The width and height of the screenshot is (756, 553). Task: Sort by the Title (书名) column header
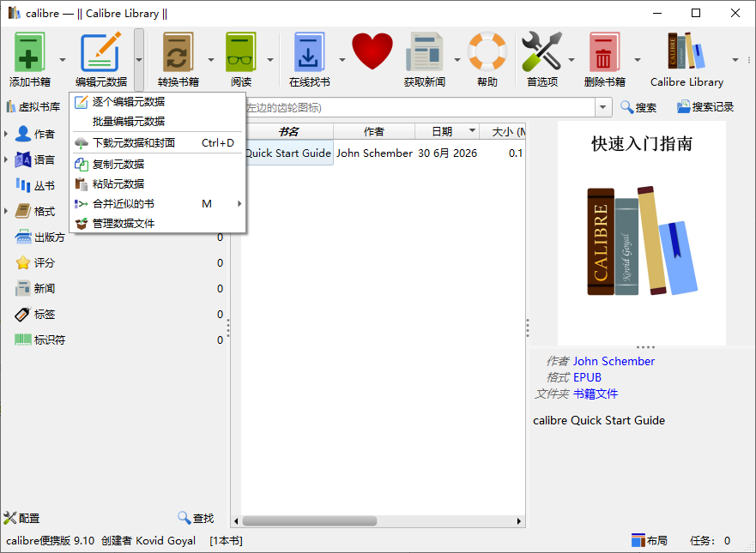coord(287,131)
